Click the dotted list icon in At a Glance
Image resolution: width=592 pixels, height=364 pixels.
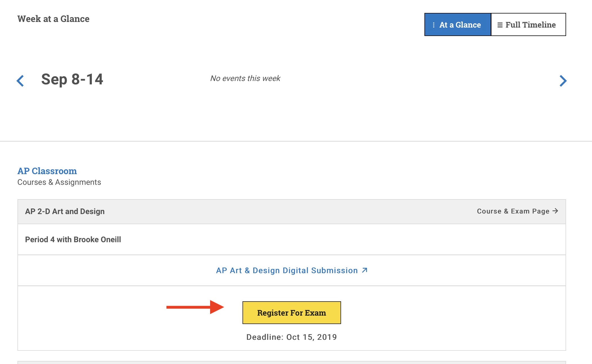433,25
